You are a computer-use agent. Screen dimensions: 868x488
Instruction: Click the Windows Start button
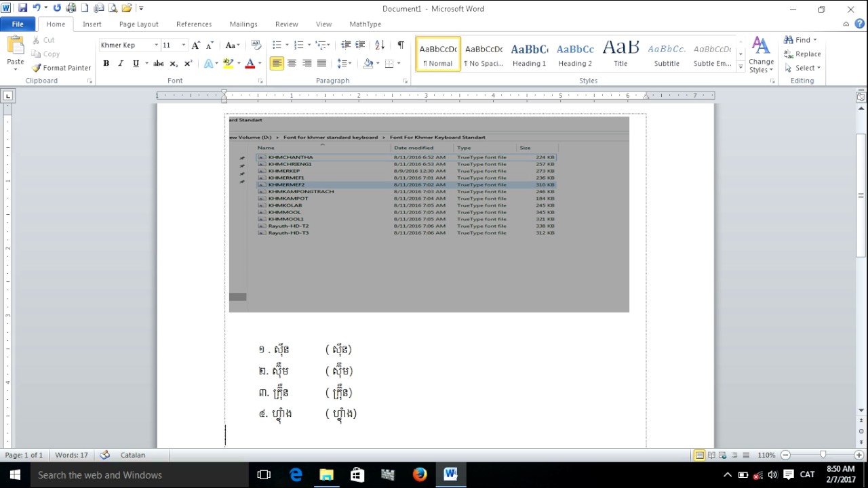point(15,474)
